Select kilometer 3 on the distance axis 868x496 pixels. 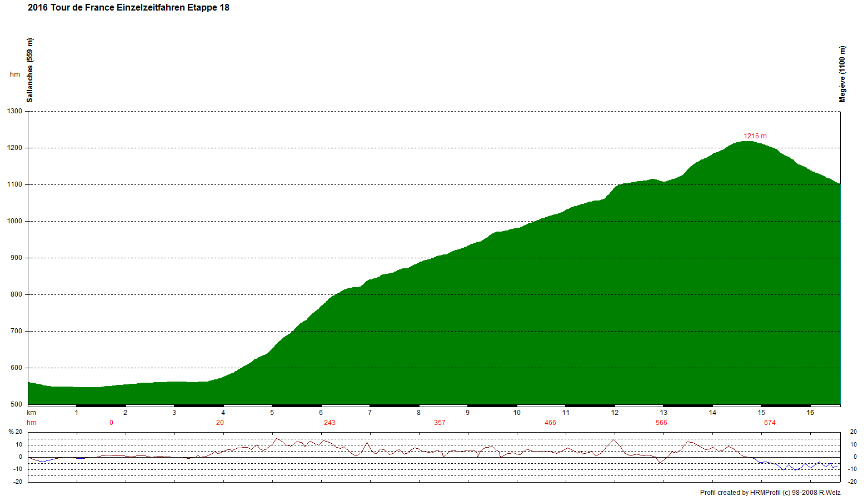click(x=174, y=413)
